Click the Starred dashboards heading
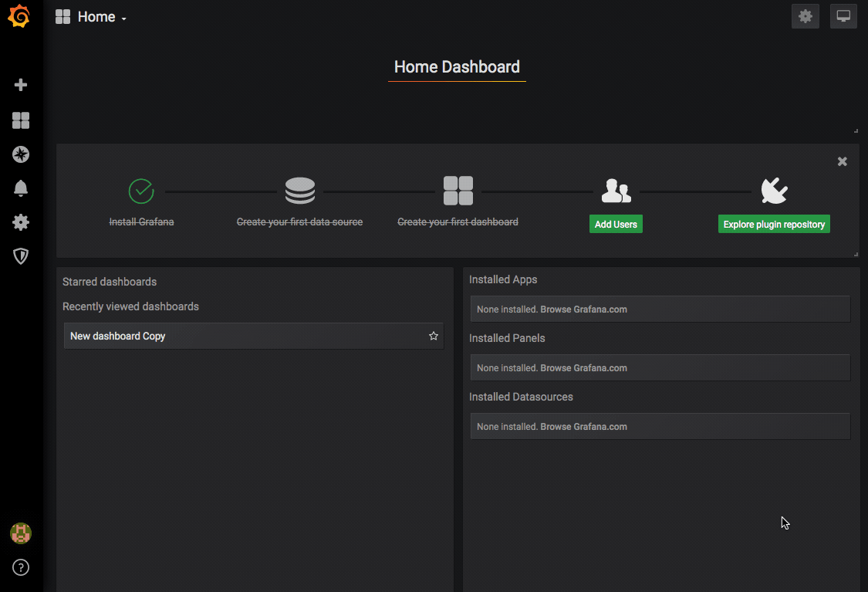Screen dimensions: 868x592 pos(110,282)
